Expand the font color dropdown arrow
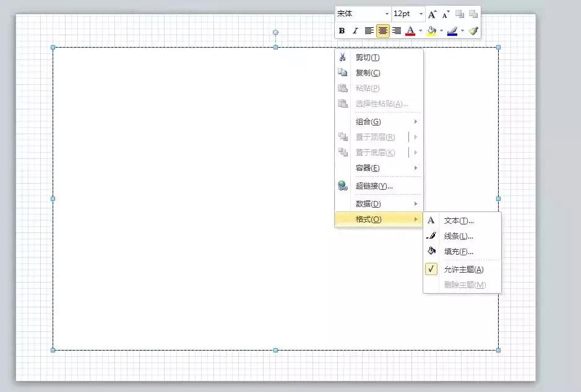The width and height of the screenshot is (581, 392). pyautogui.click(x=420, y=31)
